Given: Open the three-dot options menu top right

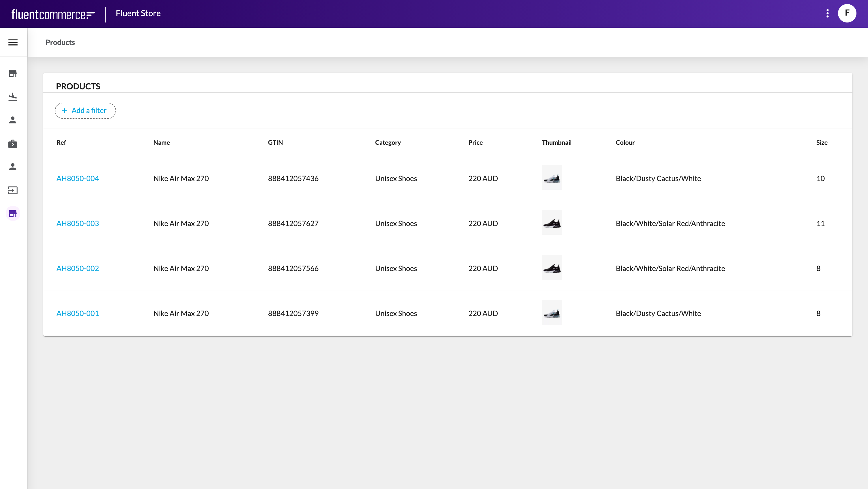Looking at the screenshot, I should (x=828, y=13).
